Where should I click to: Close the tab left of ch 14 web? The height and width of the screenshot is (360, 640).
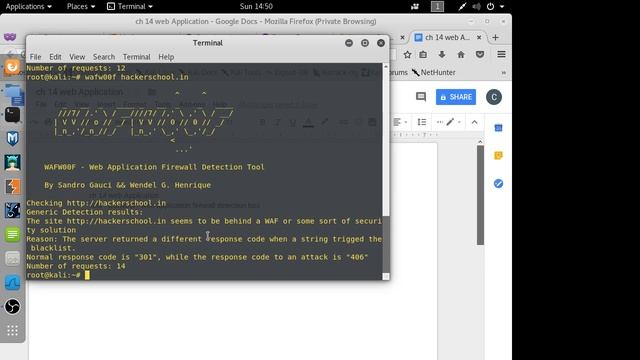(x=402, y=38)
